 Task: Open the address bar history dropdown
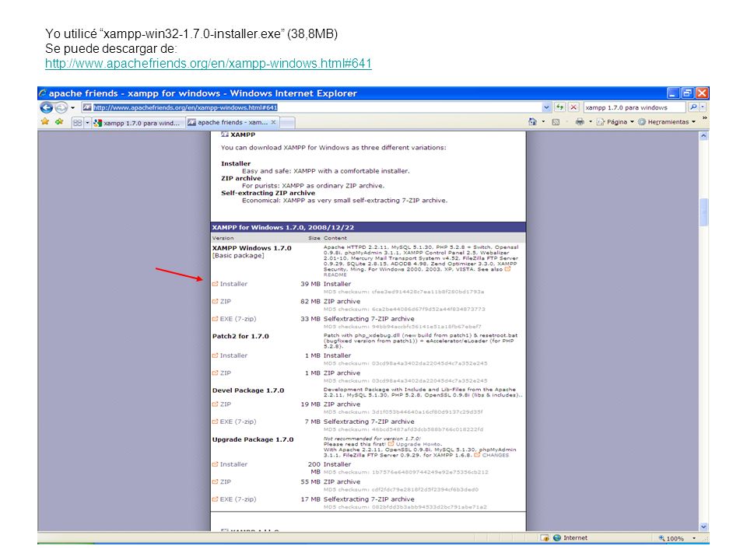point(546,107)
